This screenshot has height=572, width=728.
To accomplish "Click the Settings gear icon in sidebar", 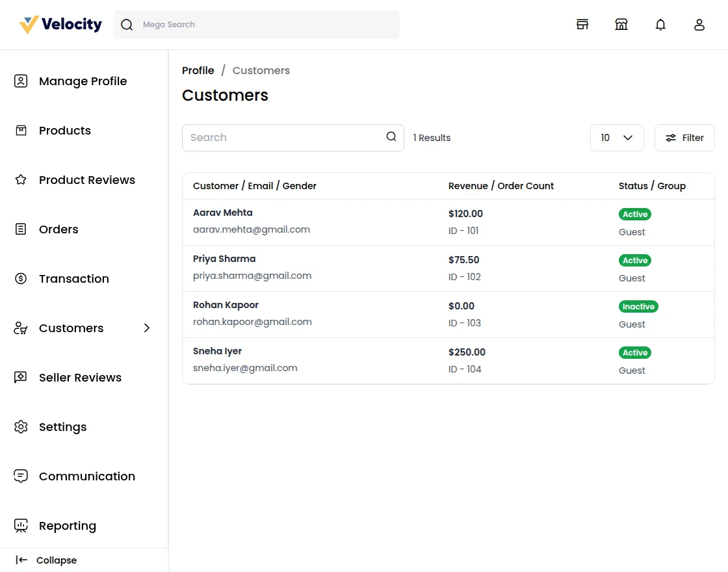I will [x=21, y=427].
